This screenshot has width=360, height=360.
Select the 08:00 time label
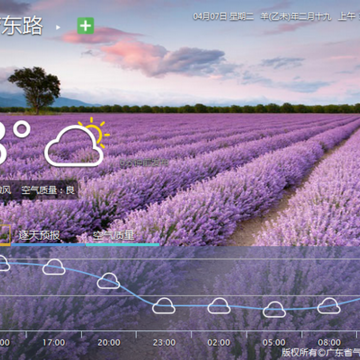click(329, 342)
